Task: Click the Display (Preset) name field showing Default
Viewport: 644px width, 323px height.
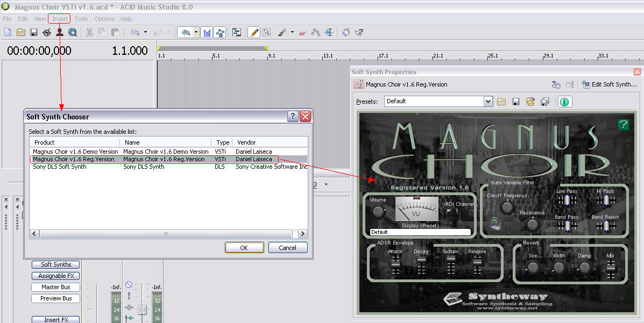Action: tap(420, 232)
